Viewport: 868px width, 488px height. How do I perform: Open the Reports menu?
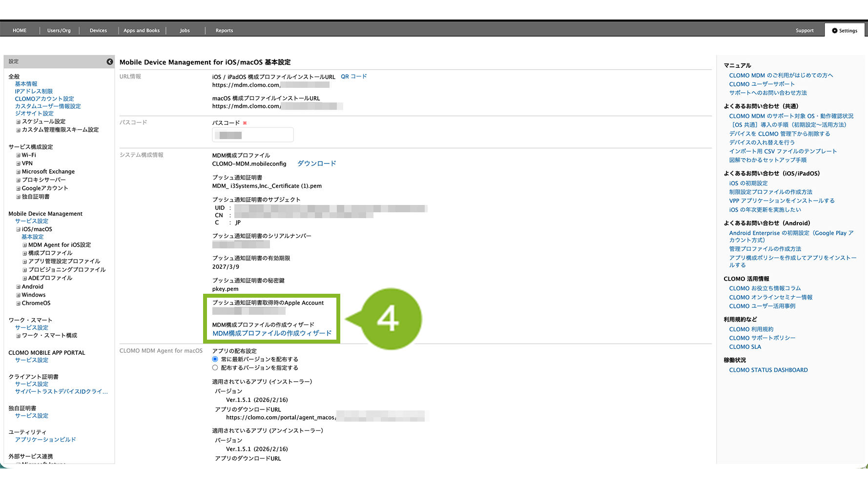(224, 30)
